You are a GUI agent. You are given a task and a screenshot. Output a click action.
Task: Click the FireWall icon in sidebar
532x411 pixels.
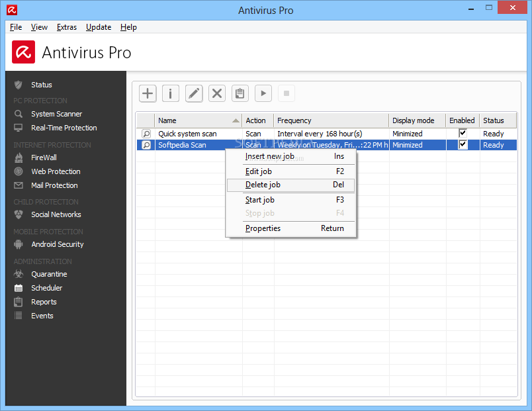(19, 158)
